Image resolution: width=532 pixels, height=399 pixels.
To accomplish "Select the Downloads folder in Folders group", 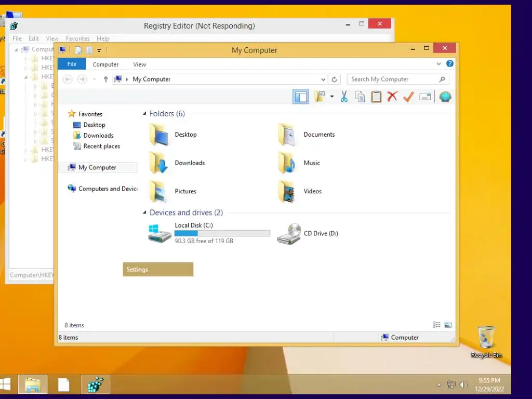I will (x=177, y=163).
